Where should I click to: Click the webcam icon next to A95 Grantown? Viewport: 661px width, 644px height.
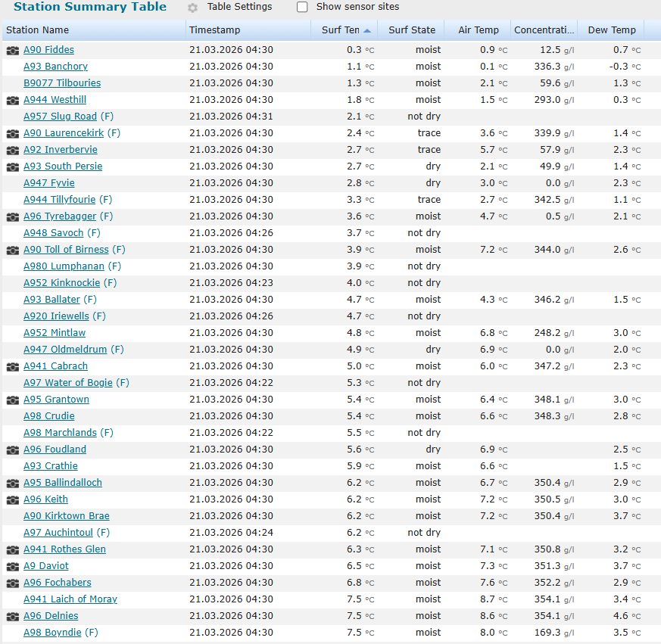point(12,399)
